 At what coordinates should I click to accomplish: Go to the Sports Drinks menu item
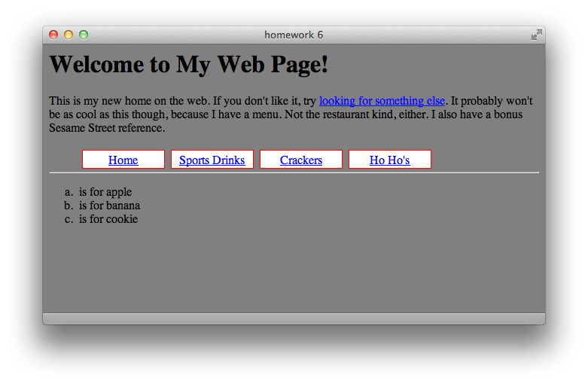[212, 160]
